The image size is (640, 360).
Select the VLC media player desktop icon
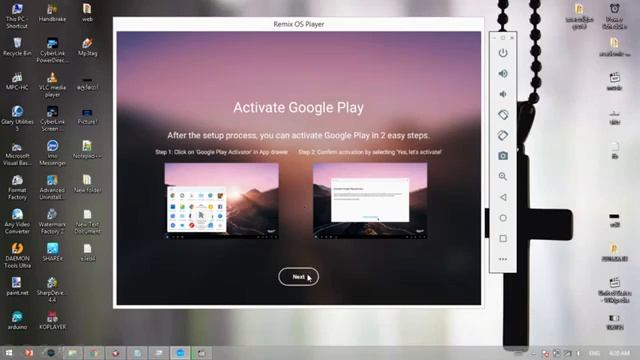tap(52, 84)
